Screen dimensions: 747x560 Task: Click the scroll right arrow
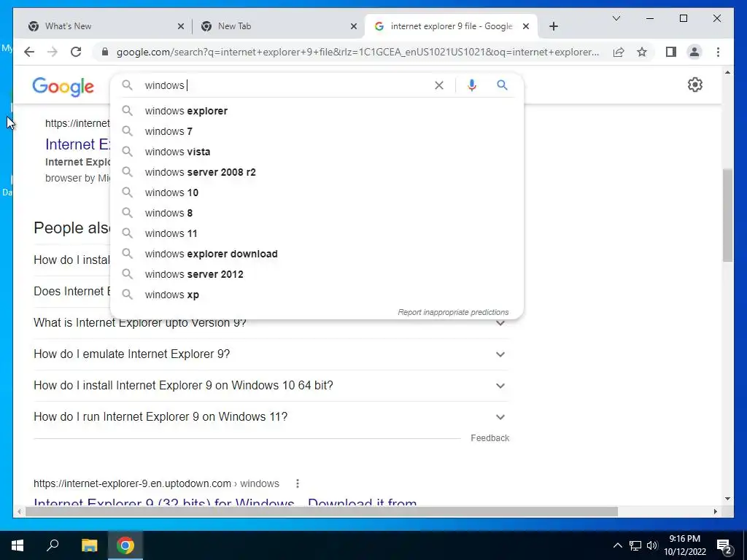pyautogui.click(x=716, y=512)
